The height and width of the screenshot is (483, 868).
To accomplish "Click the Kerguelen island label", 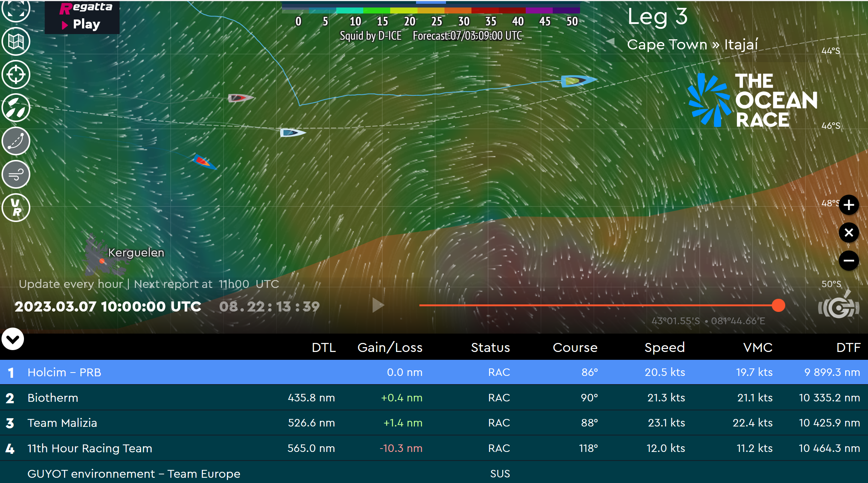I will [x=136, y=253].
